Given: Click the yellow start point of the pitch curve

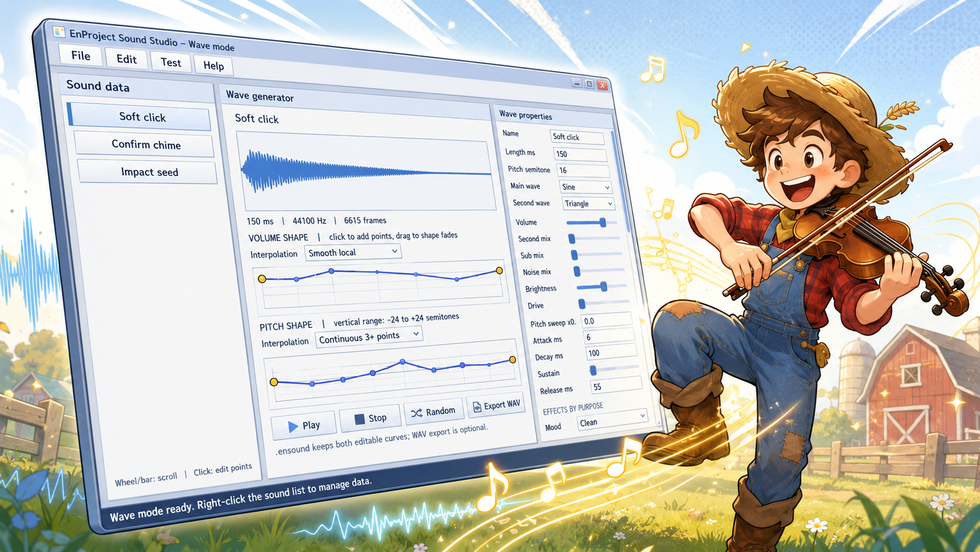Looking at the screenshot, I should pyautogui.click(x=274, y=382).
